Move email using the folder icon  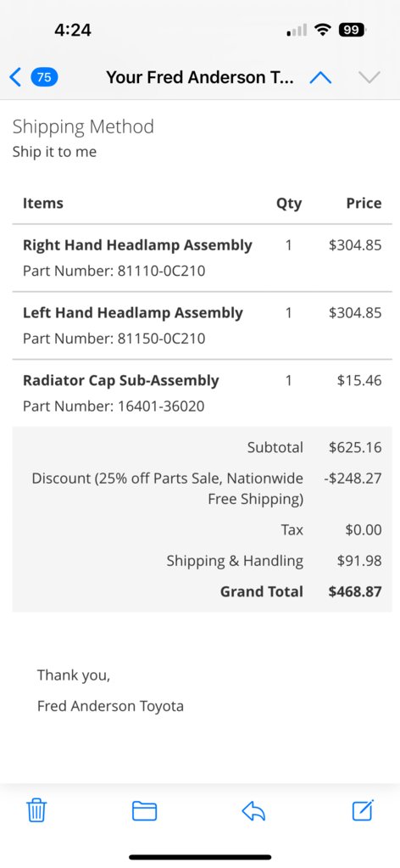(x=144, y=811)
